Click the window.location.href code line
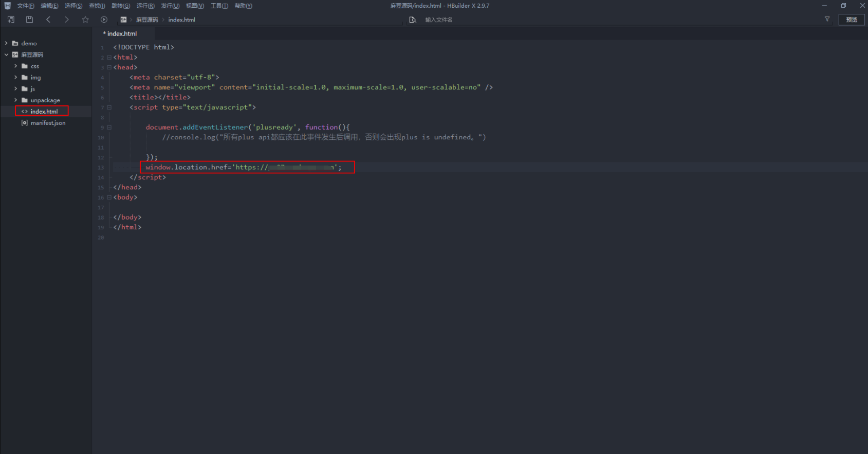 pyautogui.click(x=244, y=167)
